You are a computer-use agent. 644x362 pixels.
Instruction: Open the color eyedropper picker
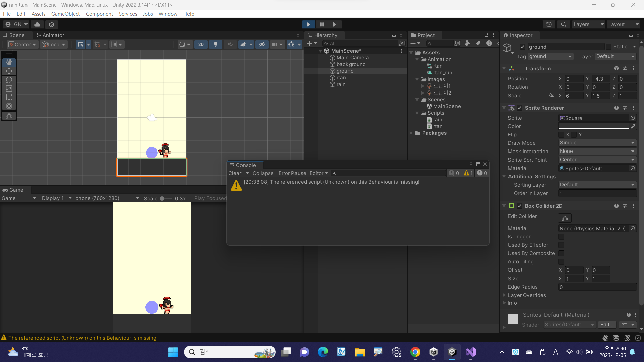pos(633,126)
